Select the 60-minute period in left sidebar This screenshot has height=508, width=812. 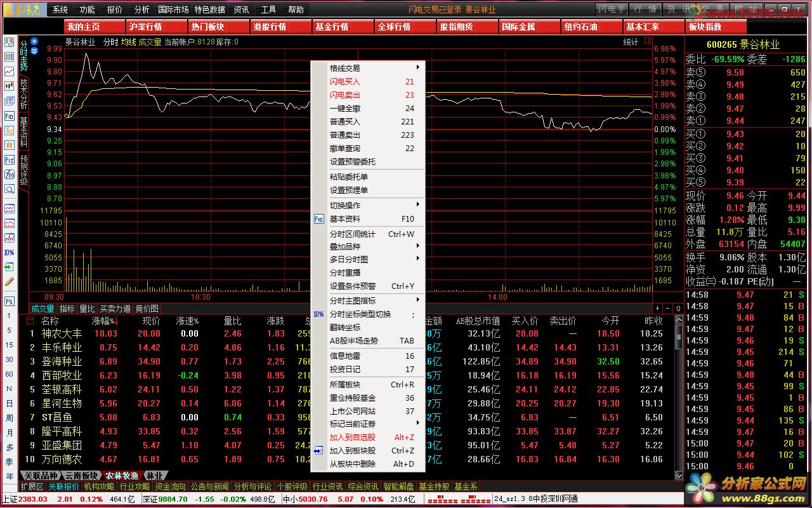(x=10, y=374)
